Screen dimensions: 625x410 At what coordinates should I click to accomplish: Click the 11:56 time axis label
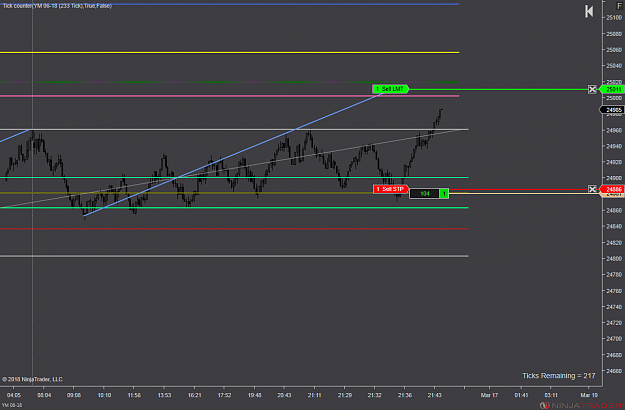click(134, 395)
